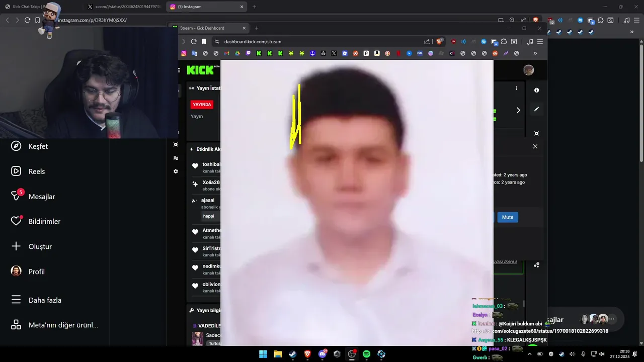
Task: Open Discord from the taskbar
Action: (x=323, y=354)
